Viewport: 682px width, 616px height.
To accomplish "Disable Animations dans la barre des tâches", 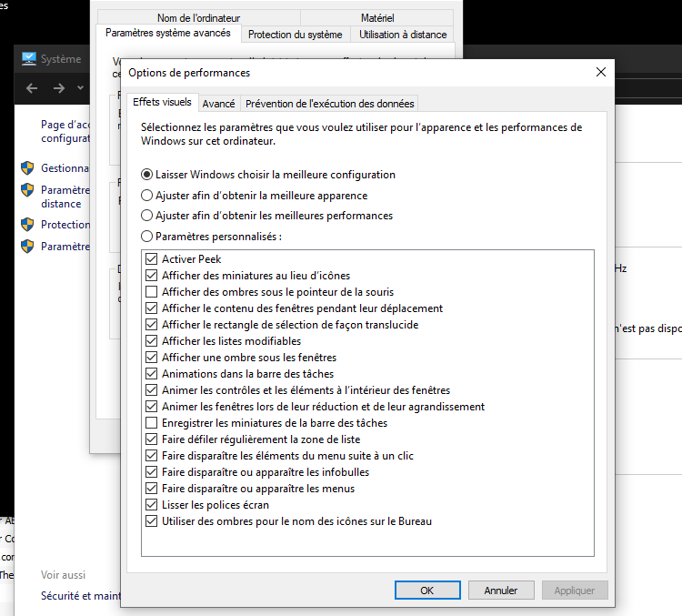I will (x=151, y=374).
